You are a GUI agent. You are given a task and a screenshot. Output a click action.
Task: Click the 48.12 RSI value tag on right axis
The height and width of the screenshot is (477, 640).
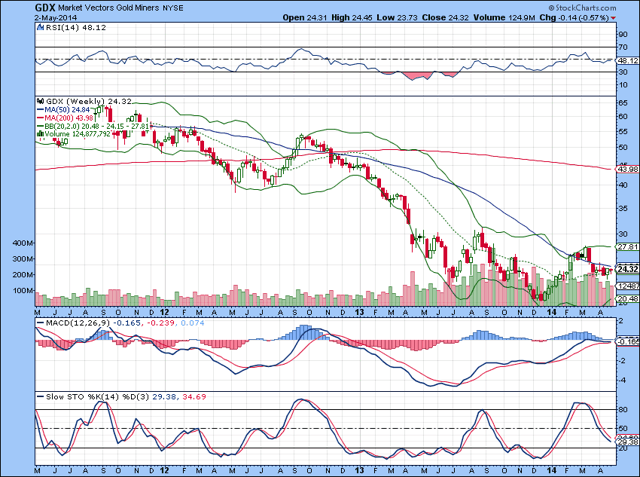click(627, 60)
